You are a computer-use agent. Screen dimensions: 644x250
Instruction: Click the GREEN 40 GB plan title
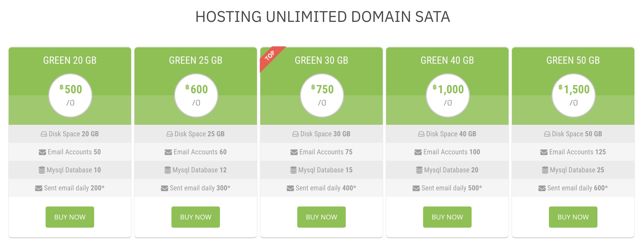tap(447, 60)
